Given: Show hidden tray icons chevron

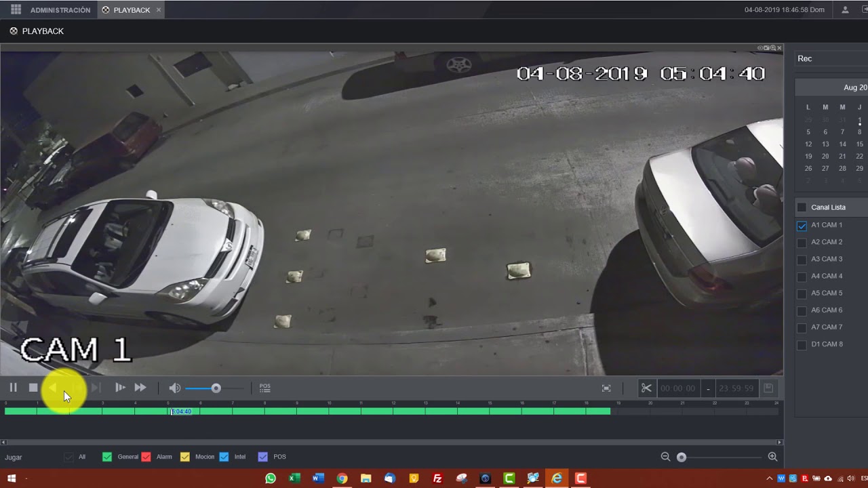Looking at the screenshot, I should (769, 479).
